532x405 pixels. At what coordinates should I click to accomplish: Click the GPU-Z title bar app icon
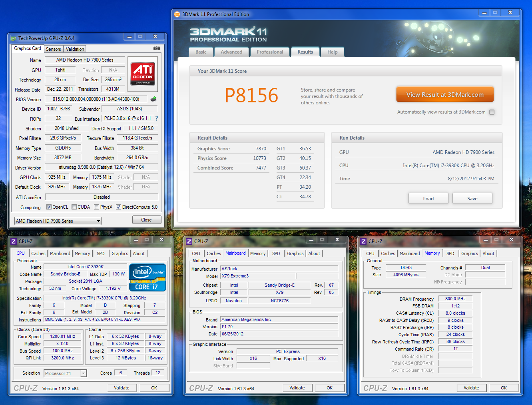coord(13,38)
